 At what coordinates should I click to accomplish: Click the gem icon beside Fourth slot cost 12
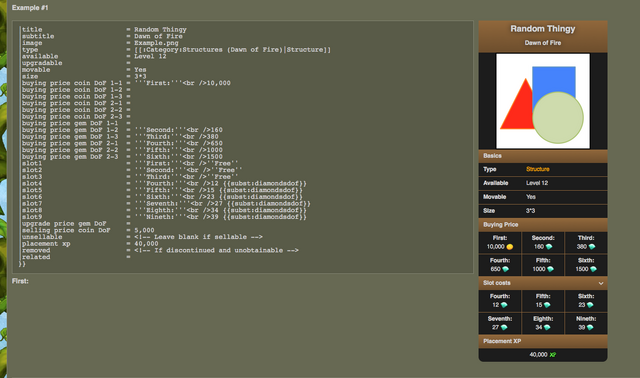[504, 305]
